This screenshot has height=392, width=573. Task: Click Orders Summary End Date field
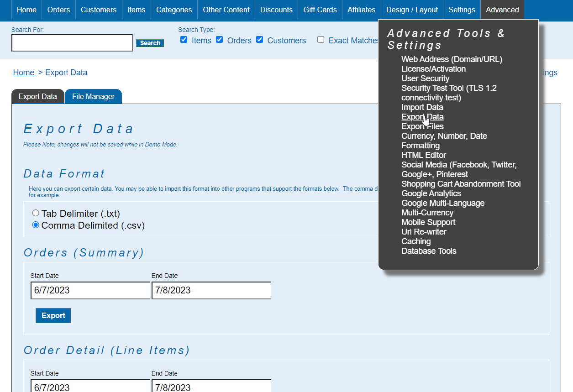click(x=211, y=290)
